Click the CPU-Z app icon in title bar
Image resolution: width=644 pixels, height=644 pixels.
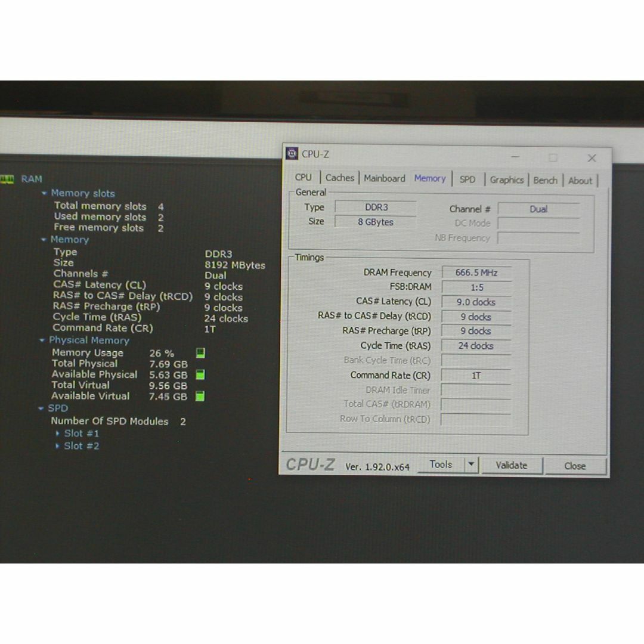click(x=292, y=154)
